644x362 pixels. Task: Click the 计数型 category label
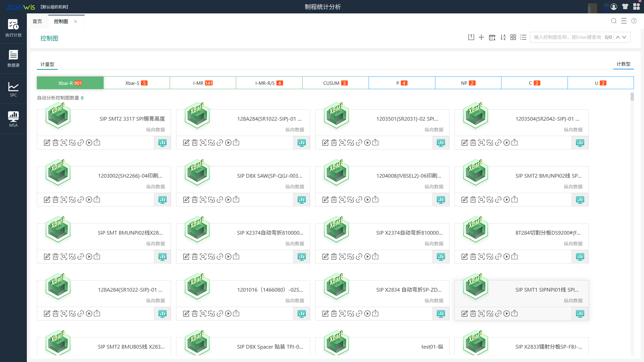[624, 64]
